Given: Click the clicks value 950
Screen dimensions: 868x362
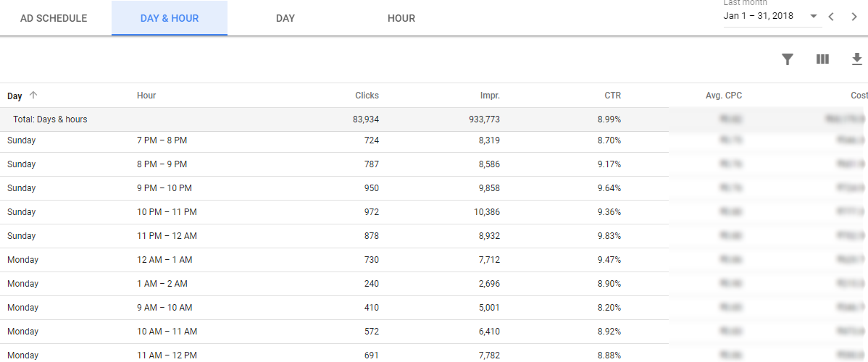Looking at the screenshot, I should pos(372,188).
